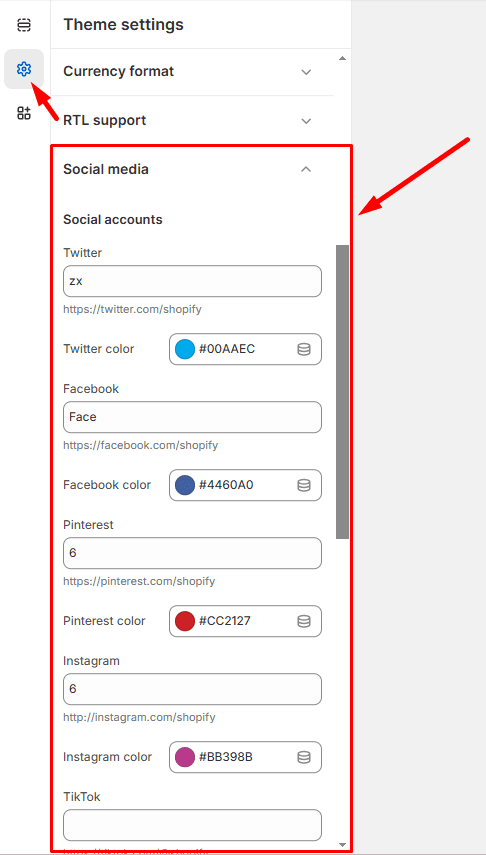Image resolution: width=486 pixels, height=855 pixels.
Task: Select the Theme settings gear icon
Action: click(x=24, y=69)
